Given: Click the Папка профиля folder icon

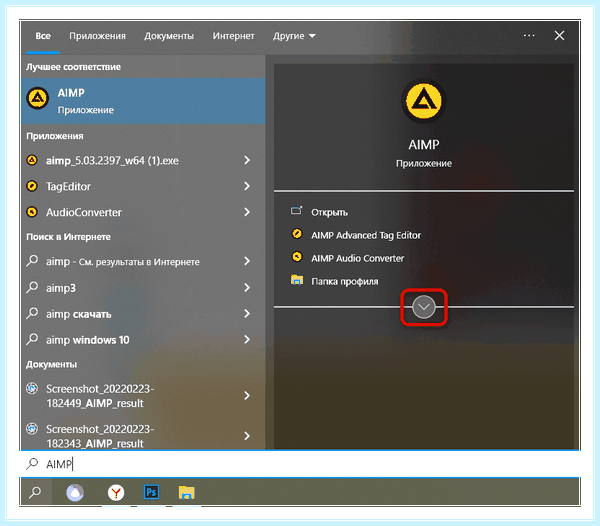Looking at the screenshot, I should coord(297,280).
